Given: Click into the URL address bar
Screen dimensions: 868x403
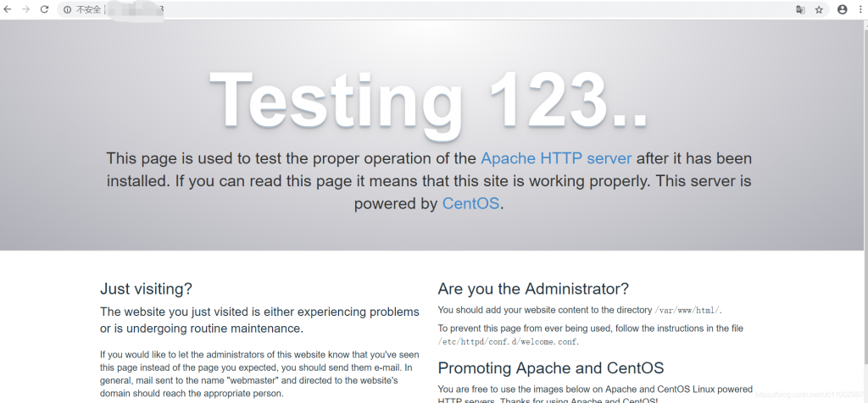Looking at the screenshot, I should pyautogui.click(x=424, y=9).
